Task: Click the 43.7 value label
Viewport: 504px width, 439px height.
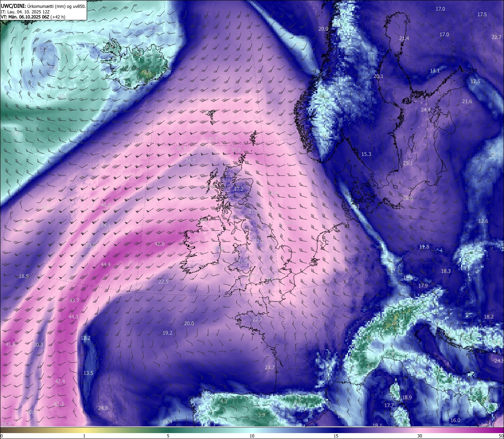Action: pos(74,300)
